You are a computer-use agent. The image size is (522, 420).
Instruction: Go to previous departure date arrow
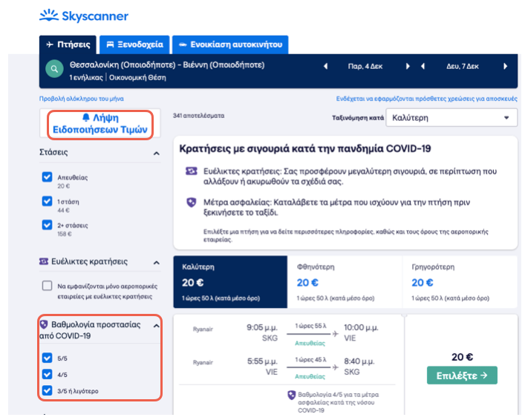(x=326, y=66)
